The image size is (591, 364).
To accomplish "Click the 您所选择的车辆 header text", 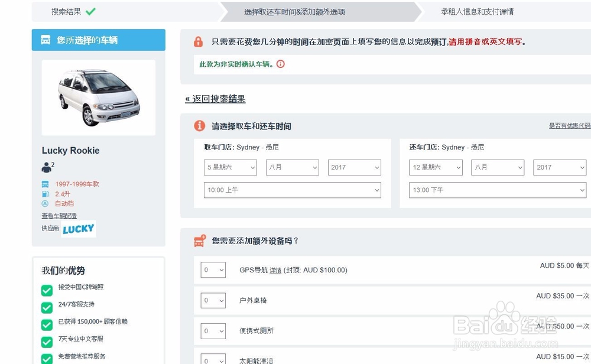I will [87, 40].
